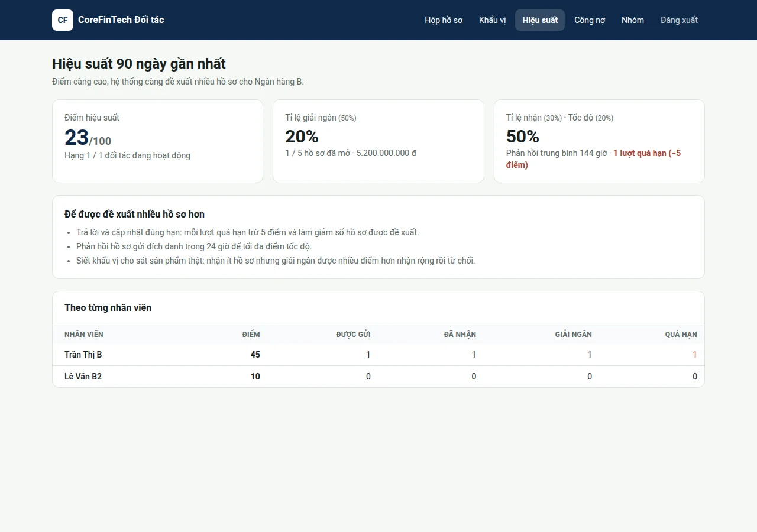
Task: Click the GIẢI NGÂN column header
Action: pos(574,335)
